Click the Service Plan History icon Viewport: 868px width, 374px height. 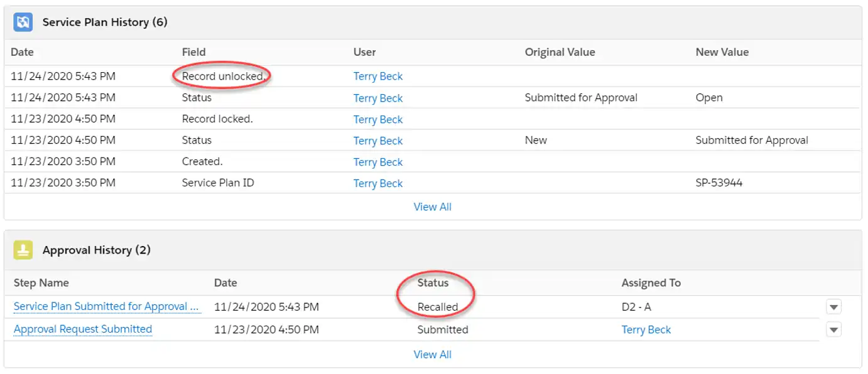click(x=23, y=23)
